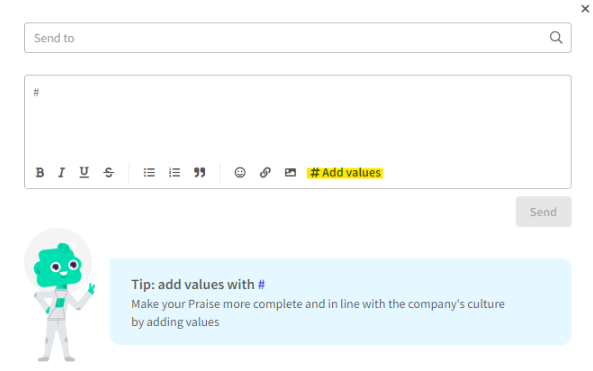Screen dimensions: 593x371
Task: Insert a bulleted list
Action: tap(149, 172)
